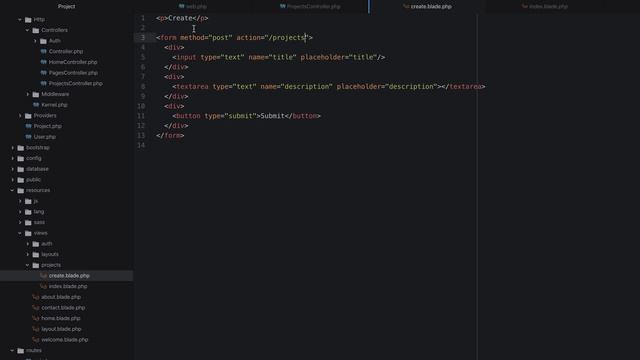Collapse the Controllers folder arrow
Screen dimensions: 640x360
[x=27, y=30]
